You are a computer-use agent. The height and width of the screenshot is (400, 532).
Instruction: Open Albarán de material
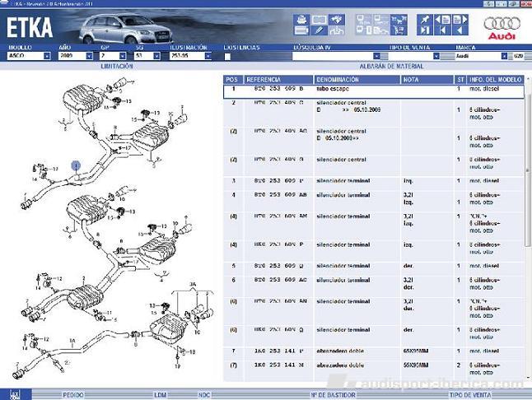click(391, 66)
